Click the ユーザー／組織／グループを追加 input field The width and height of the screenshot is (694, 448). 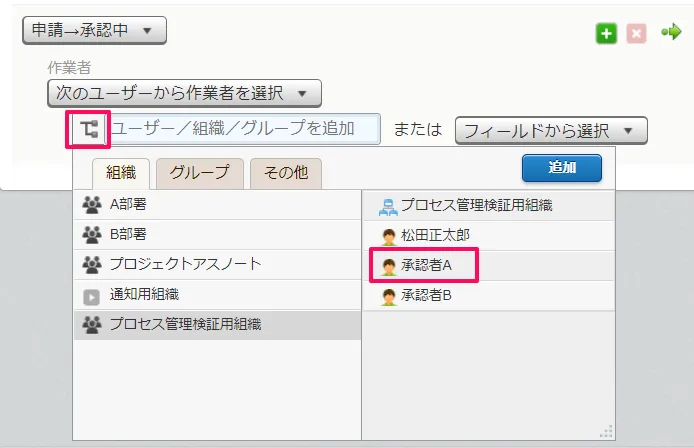pos(243,129)
